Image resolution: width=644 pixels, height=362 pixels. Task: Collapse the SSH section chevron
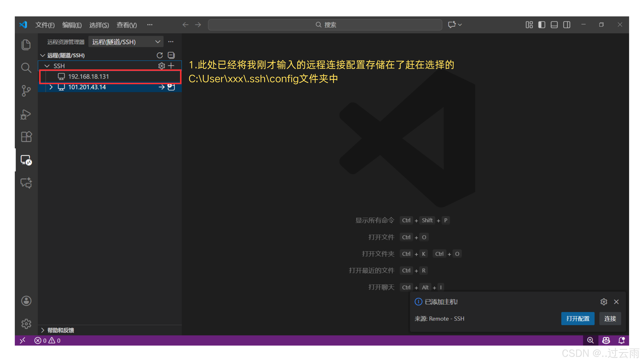pos(47,66)
